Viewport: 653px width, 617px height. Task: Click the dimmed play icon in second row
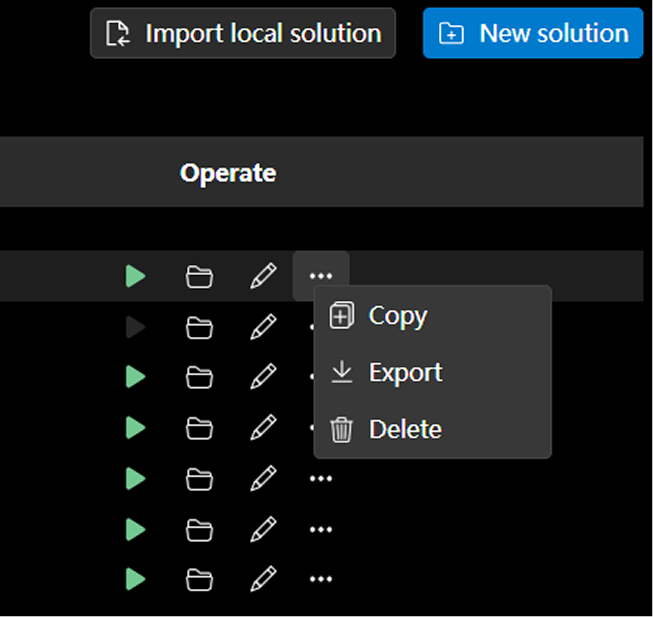[136, 326]
